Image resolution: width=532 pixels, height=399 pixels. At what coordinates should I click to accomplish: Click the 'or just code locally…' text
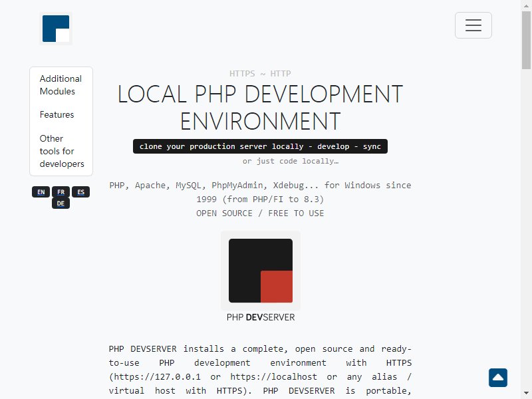click(x=291, y=161)
